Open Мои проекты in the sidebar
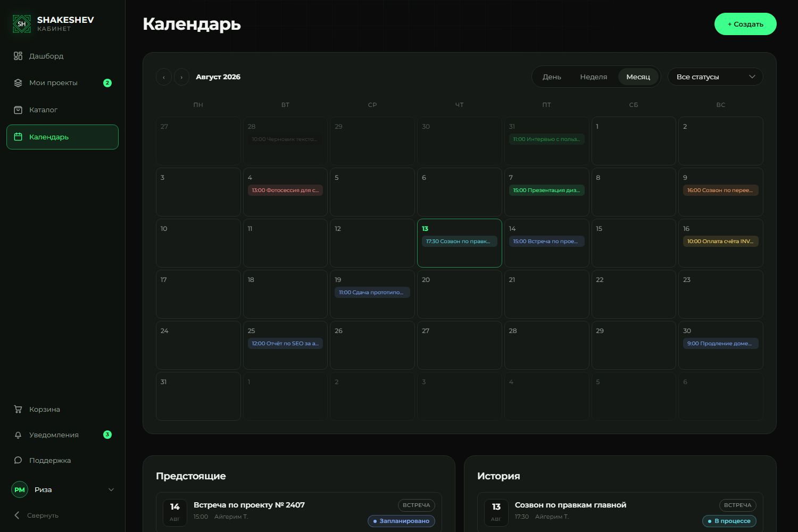798x532 pixels. [63, 83]
